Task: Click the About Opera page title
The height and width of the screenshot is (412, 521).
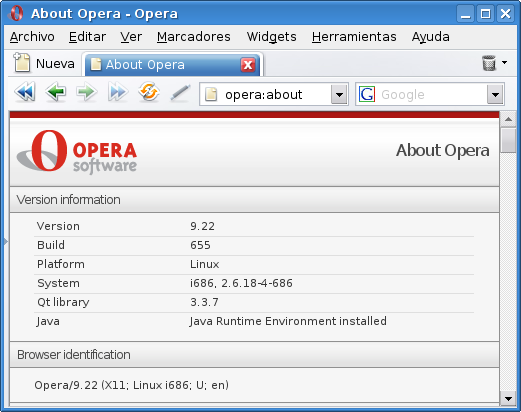Action: click(x=443, y=150)
